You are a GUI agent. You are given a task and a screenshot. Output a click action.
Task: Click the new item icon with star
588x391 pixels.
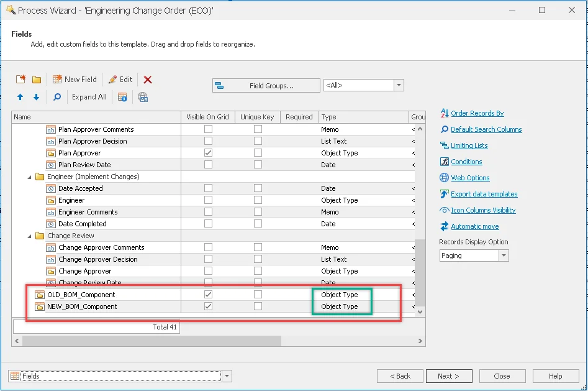pos(21,80)
